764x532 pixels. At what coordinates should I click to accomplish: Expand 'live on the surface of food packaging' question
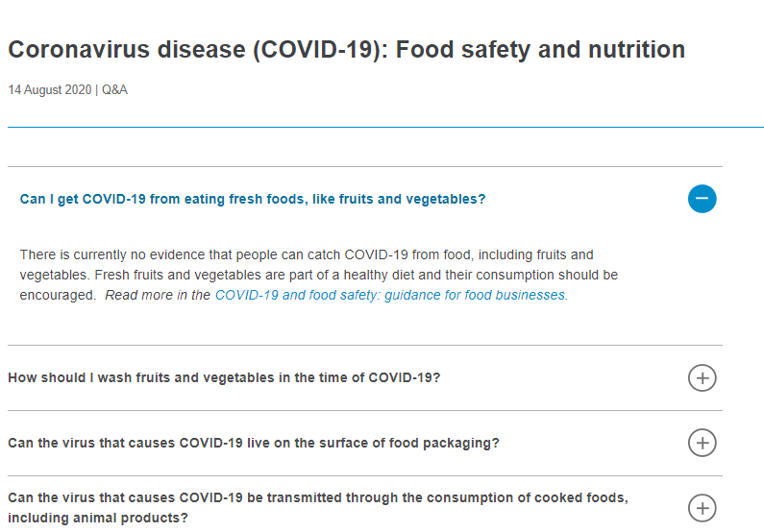tap(253, 443)
